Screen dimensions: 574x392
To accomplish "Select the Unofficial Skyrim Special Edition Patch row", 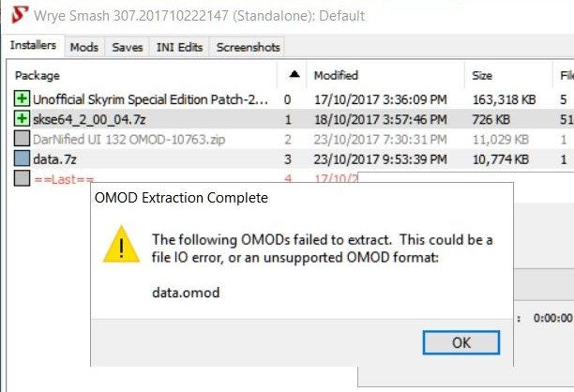I will 290,99.
